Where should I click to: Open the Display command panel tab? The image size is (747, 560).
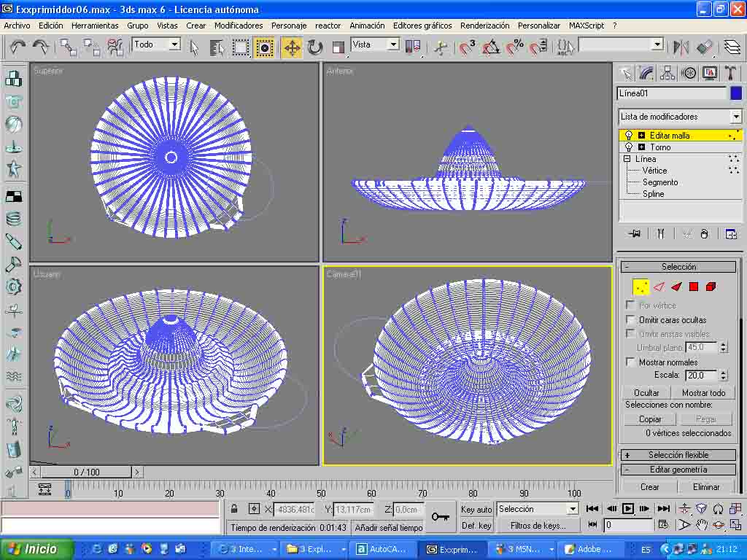(709, 74)
